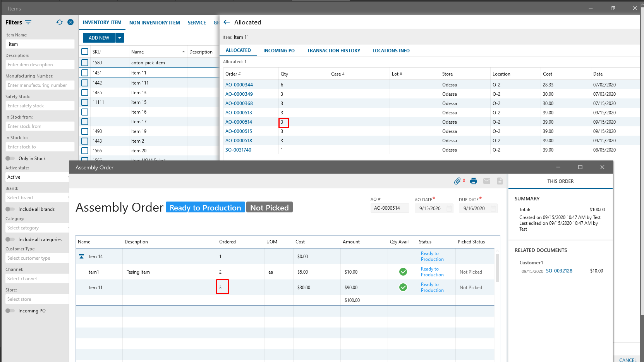Viewport: 644px width, 362px height.
Task: Click the attachments paperclip icon
Action: (x=457, y=181)
